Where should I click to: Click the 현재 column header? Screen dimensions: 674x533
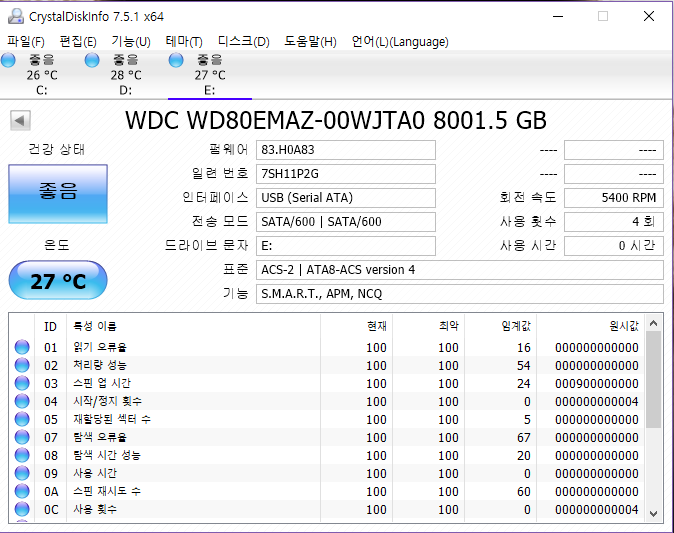tap(357, 327)
